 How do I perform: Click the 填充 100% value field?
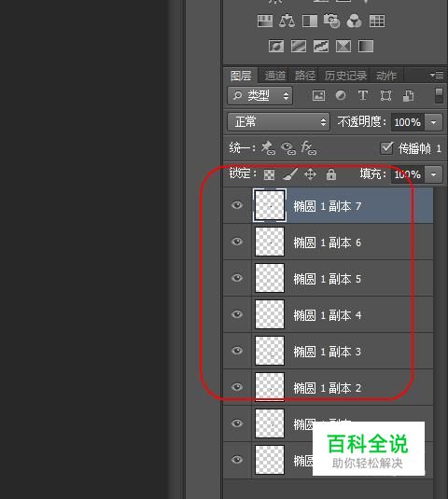408,174
